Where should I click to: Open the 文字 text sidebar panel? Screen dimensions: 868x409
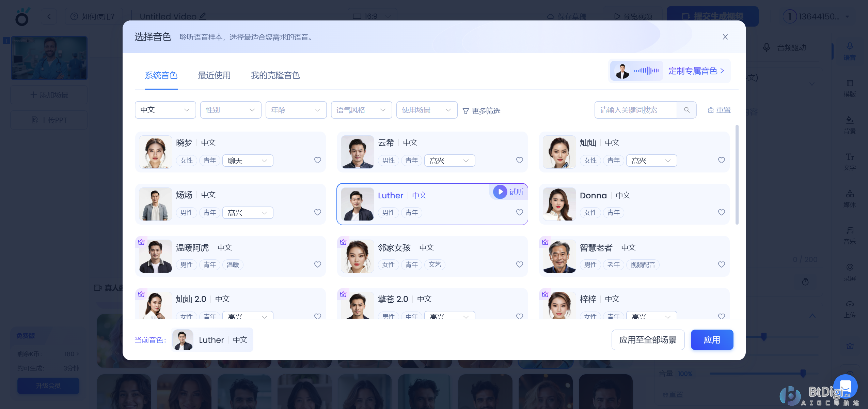[850, 162]
